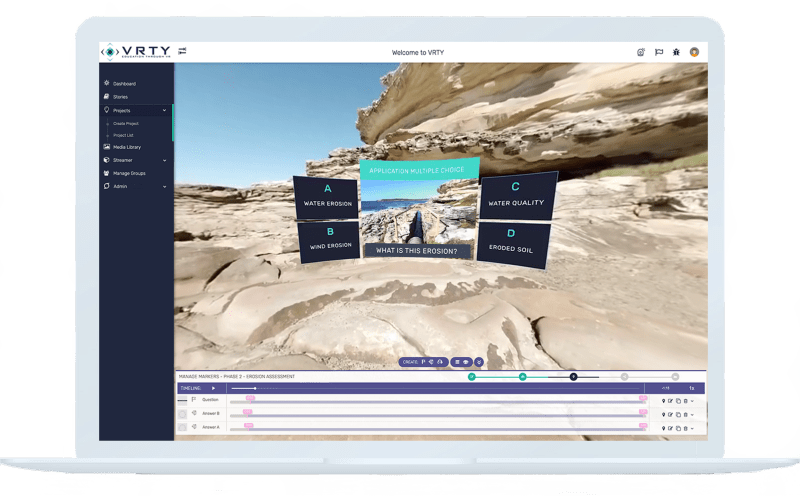
Task: Click the Admin icon in sidebar
Action: click(x=107, y=186)
